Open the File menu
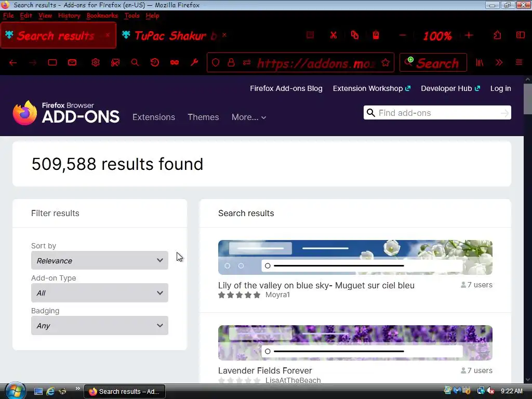 8,16
